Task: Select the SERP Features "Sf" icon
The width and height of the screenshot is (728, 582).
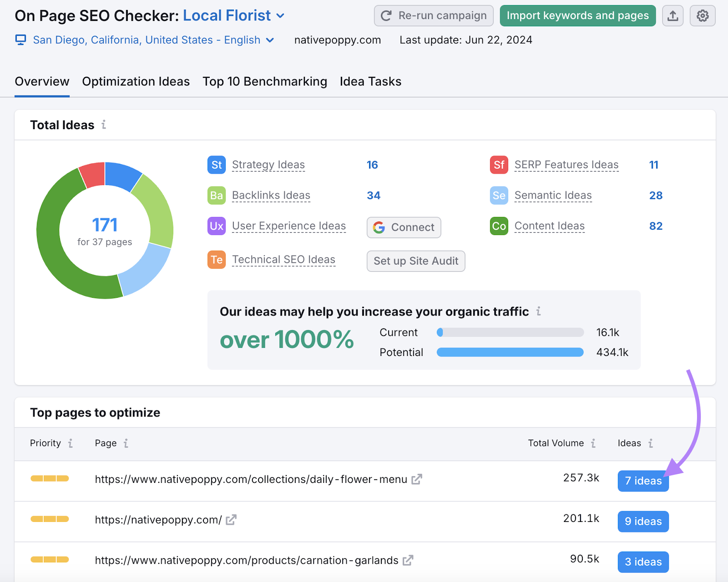Action: coord(499,165)
